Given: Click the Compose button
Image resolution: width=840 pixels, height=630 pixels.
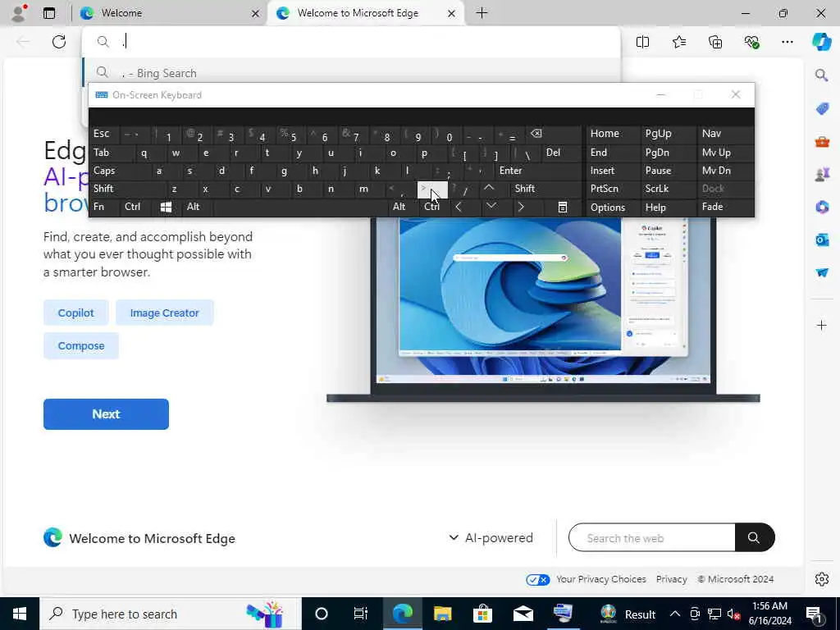Looking at the screenshot, I should [81, 346].
